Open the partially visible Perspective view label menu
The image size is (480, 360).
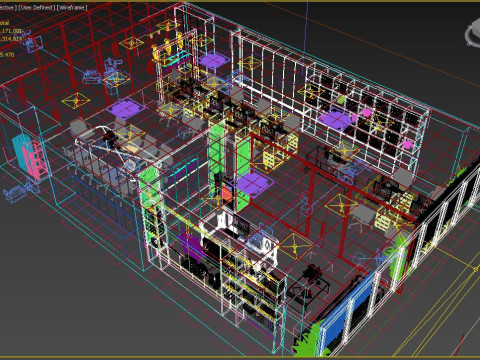point(8,7)
